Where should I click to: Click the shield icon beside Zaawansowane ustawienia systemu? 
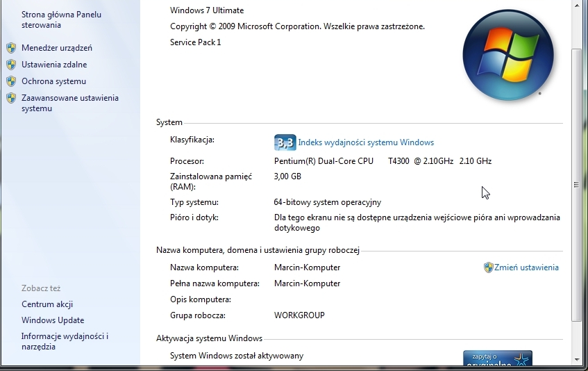pyautogui.click(x=11, y=98)
